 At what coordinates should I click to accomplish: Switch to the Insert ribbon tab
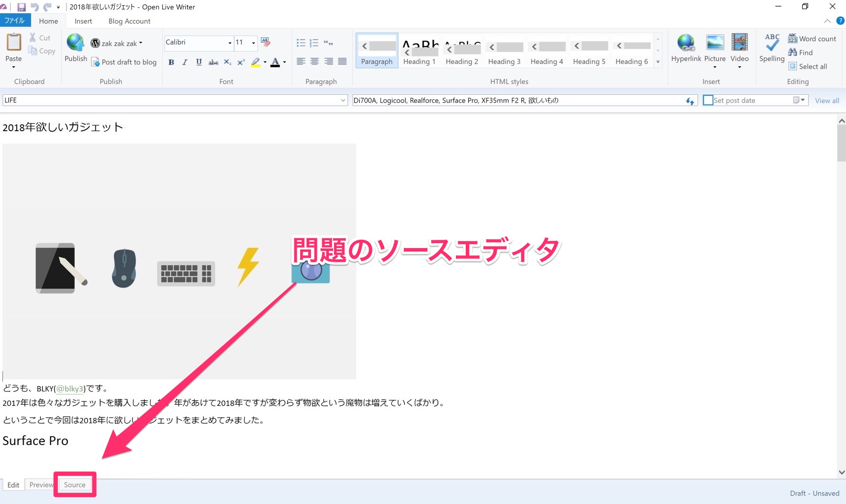coord(83,21)
